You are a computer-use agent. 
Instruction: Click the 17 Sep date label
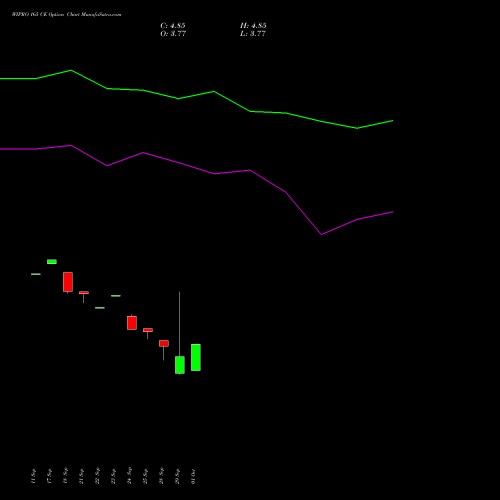49,476
